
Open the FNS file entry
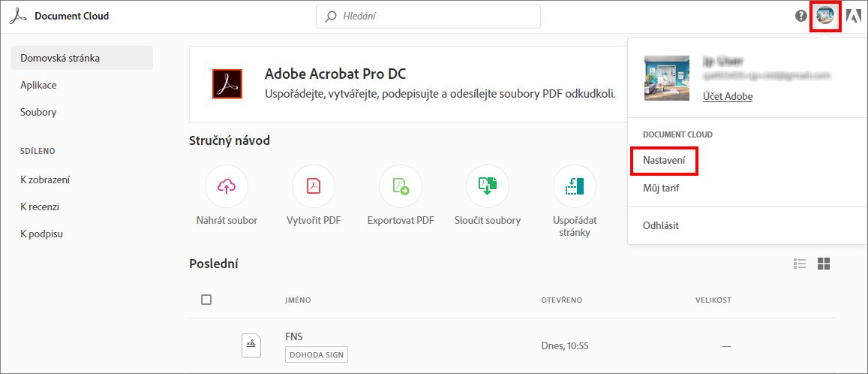click(x=294, y=336)
